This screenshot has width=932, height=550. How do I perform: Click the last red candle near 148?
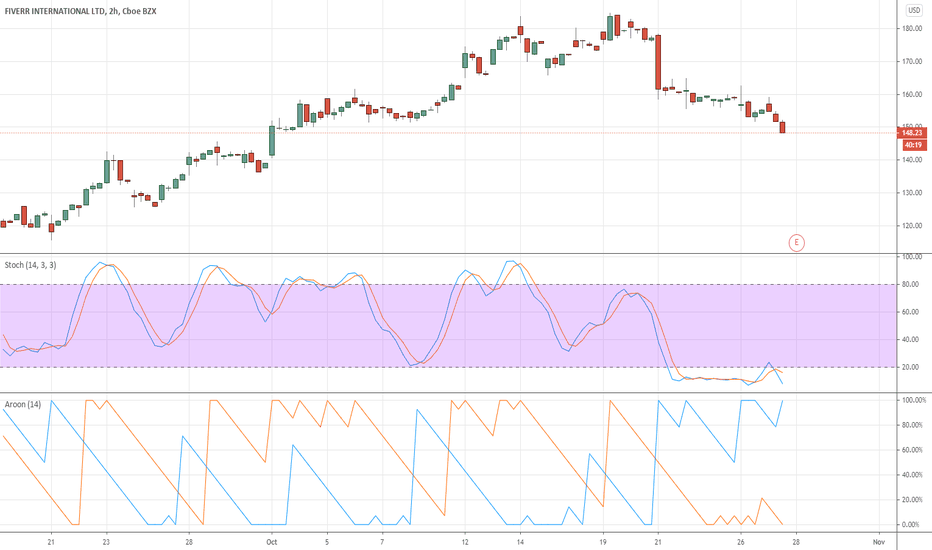783,127
